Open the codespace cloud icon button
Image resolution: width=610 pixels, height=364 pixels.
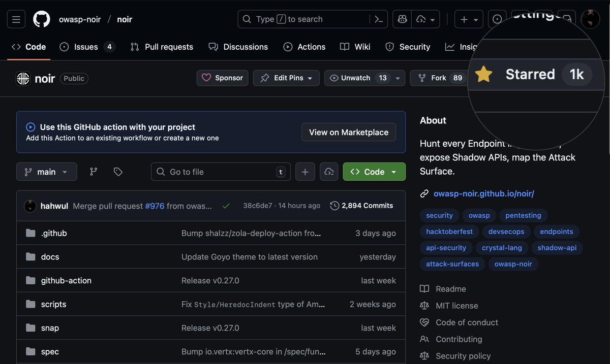(x=328, y=172)
